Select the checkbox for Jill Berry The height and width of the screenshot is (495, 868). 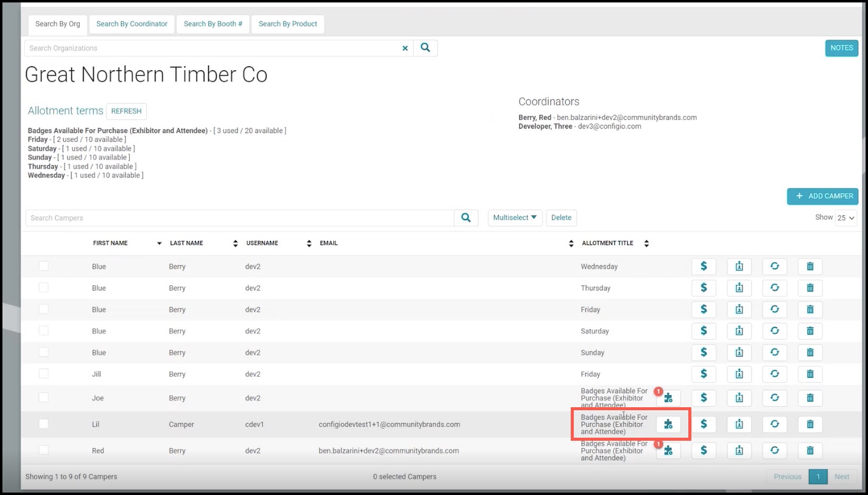(x=44, y=374)
